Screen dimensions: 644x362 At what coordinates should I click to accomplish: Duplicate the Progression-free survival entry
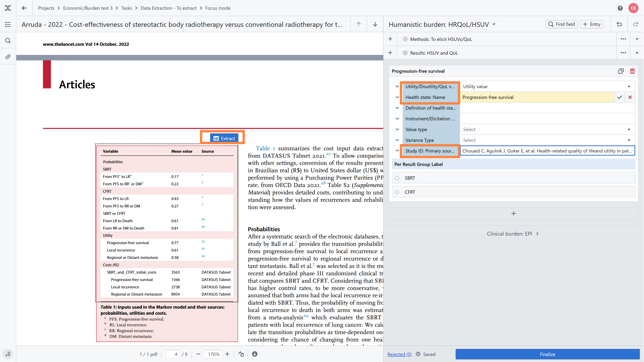(x=621, y=71)
